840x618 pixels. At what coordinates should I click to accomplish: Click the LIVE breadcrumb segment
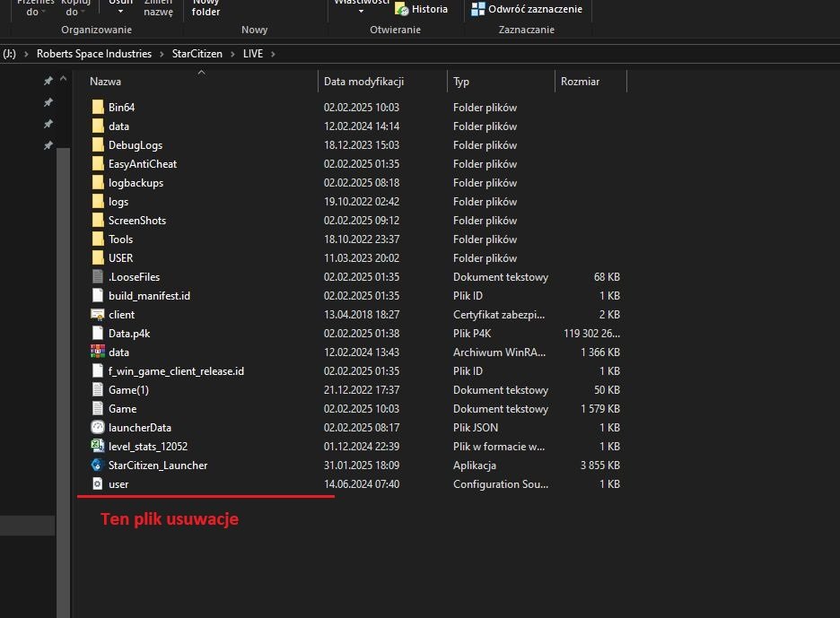coord(253,54)
